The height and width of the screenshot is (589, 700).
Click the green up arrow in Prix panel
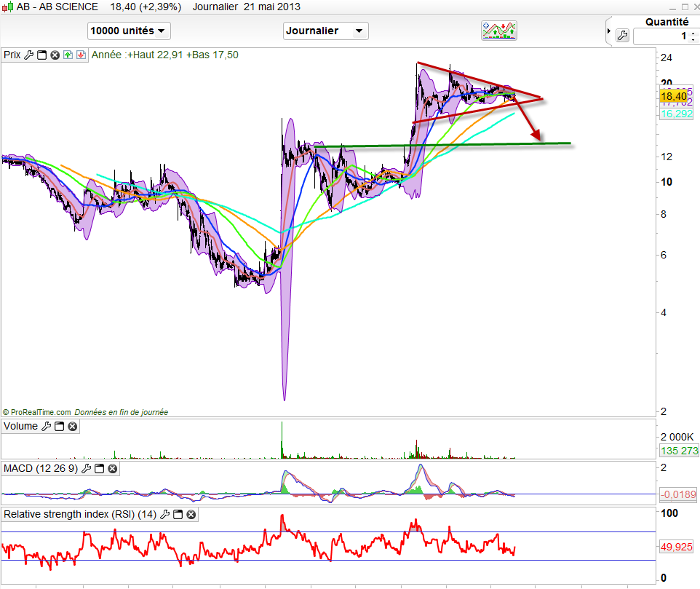click(68, 55)
